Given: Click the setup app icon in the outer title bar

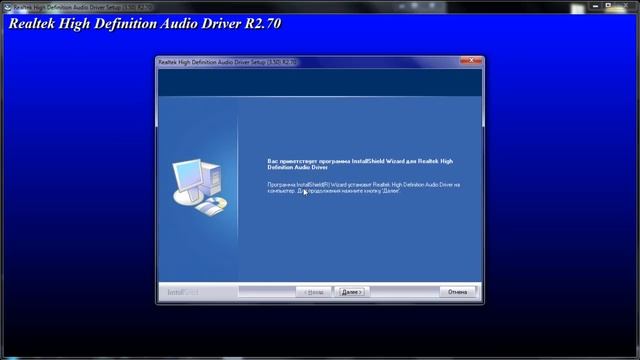Looking at the screenshot, I should [7, 7].
